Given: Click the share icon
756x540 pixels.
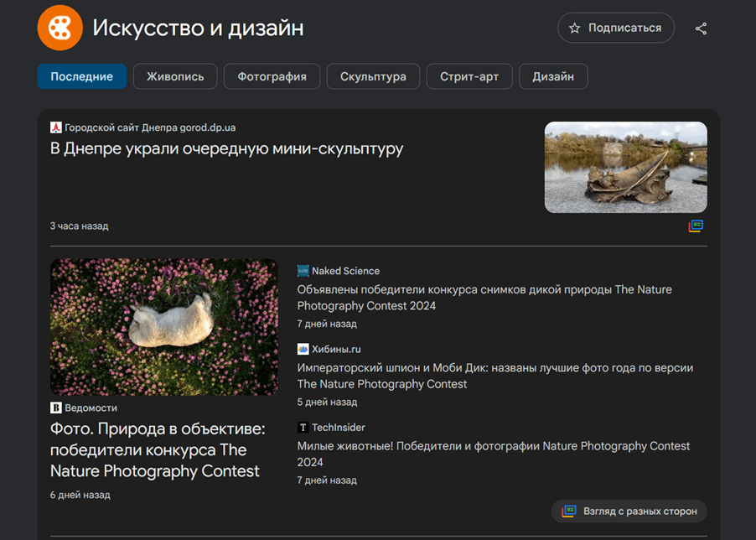Looking at the screenshot, I should [701, 29].
